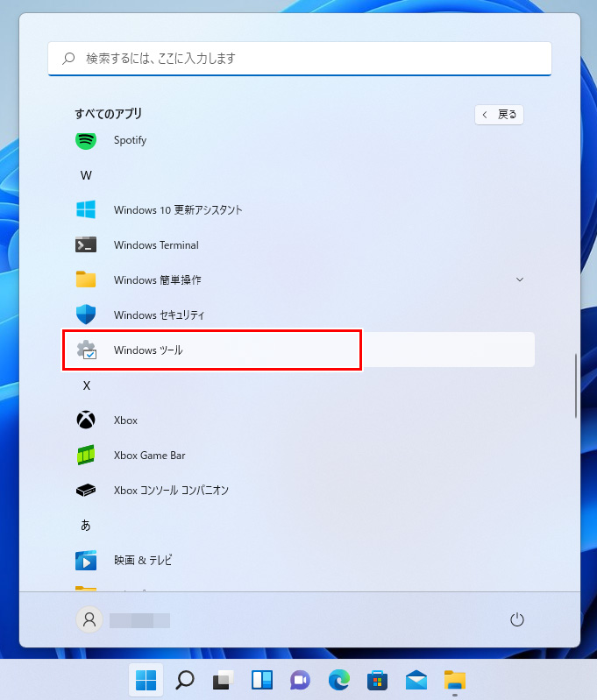The image size is (597, 700).
Task: Click the Xbox Game Bar icon
Action: pyautogui.click(x=86, y=455)
